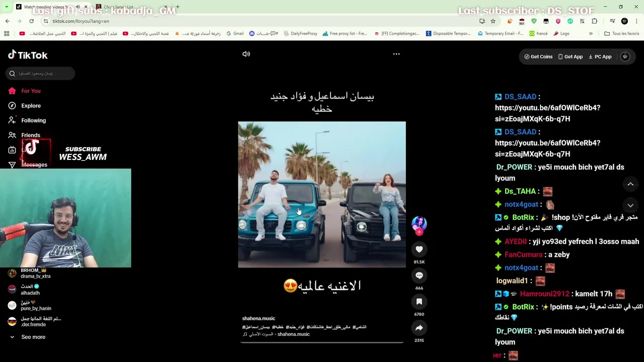Click the video progress bar below caption

(x=322, y=342)
